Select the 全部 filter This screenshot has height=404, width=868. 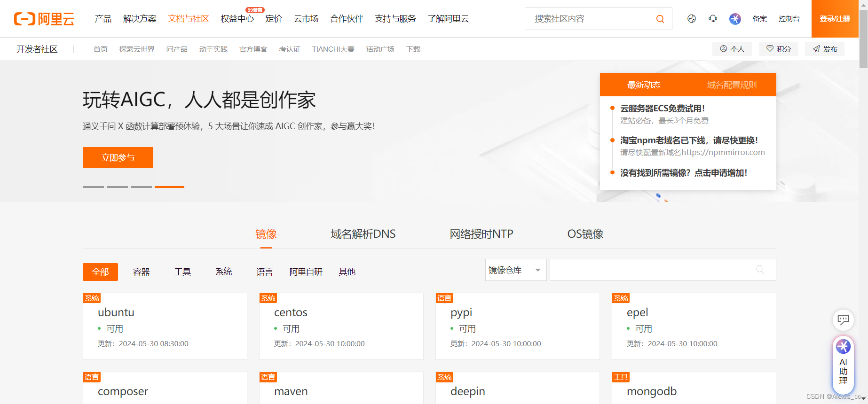[100, 272]
